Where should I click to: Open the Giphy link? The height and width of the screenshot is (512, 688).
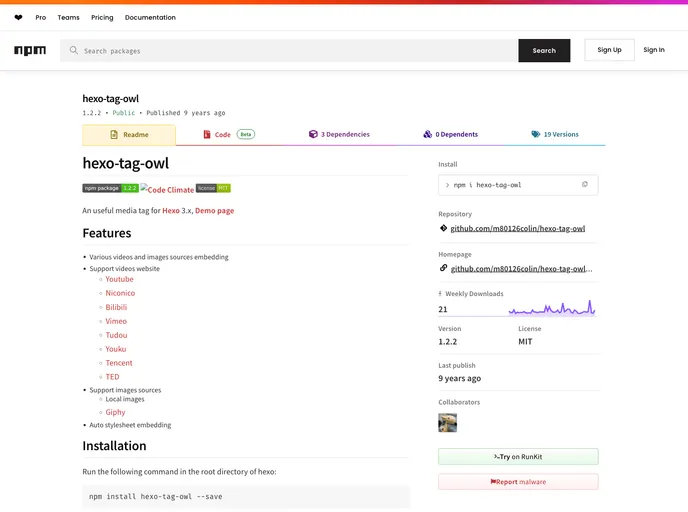115,412
